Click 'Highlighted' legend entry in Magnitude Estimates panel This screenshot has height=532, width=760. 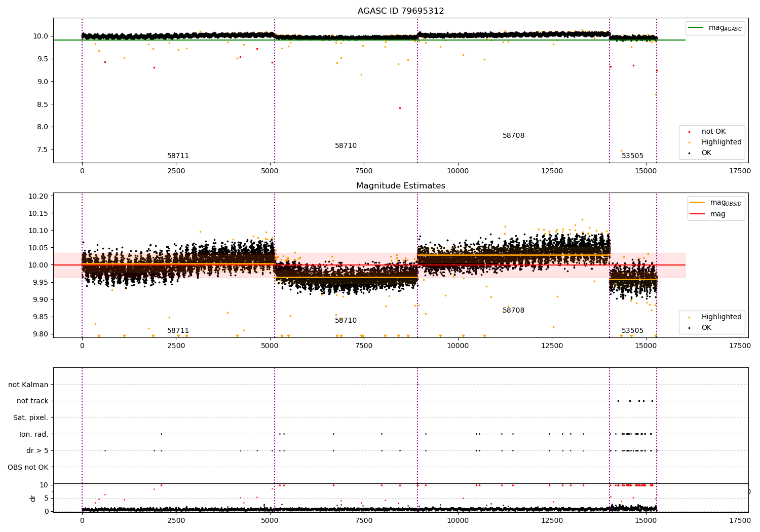click(x=721, y=317)
